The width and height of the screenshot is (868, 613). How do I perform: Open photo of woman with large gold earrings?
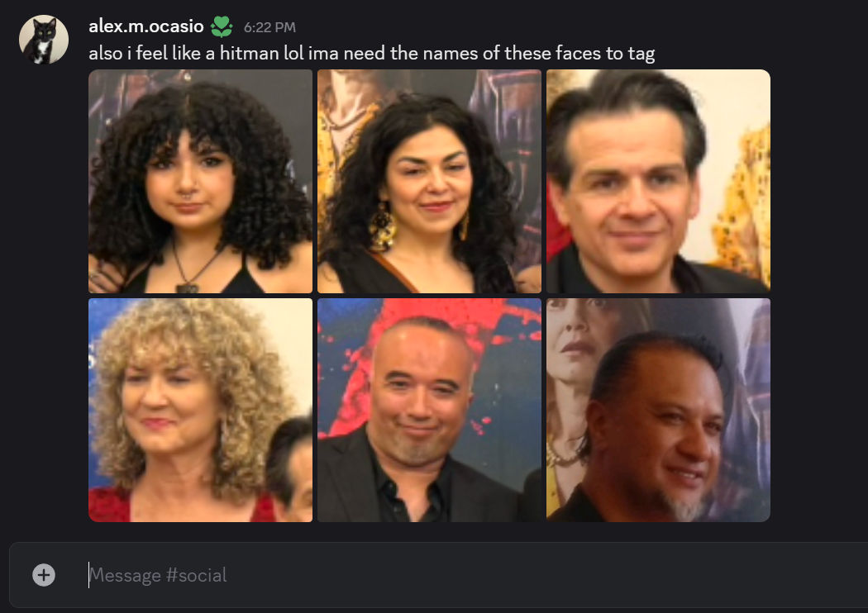(429, 182)
